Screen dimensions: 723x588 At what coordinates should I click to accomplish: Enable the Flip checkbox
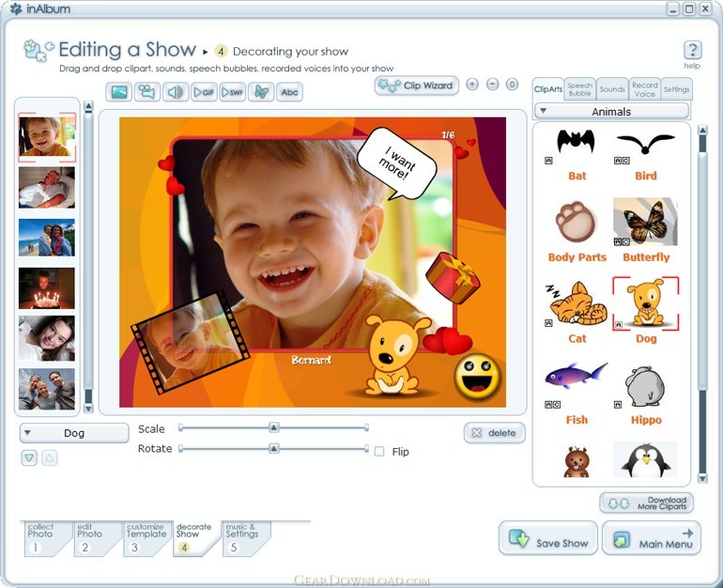(379, 452)
